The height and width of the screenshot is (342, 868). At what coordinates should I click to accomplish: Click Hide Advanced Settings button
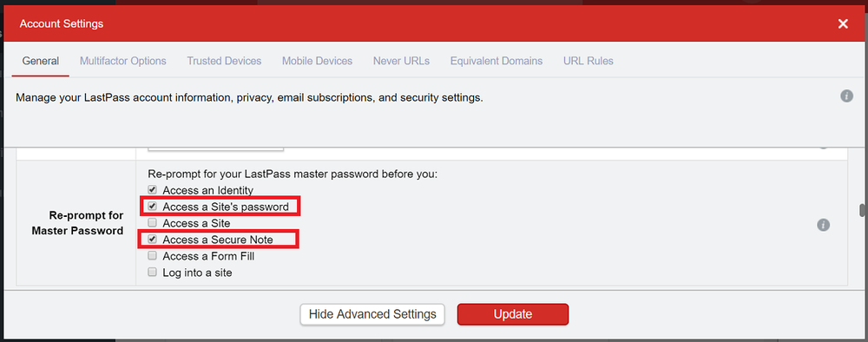tap(372, 314)
